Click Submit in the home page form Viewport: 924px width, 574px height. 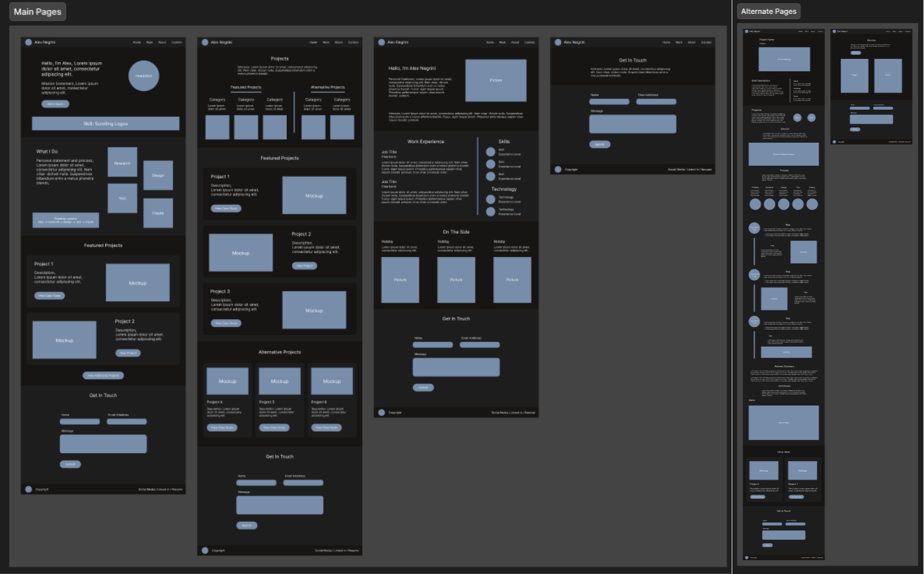[70, 464]
